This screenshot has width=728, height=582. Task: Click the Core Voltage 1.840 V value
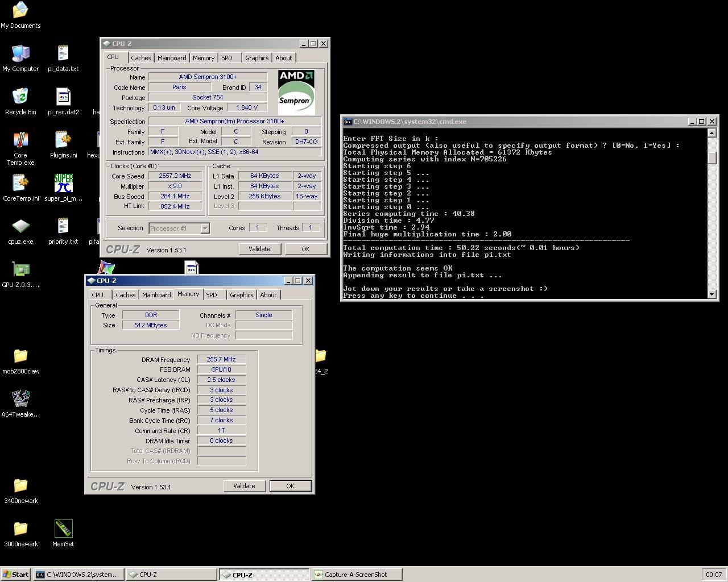tap(247, 107)
